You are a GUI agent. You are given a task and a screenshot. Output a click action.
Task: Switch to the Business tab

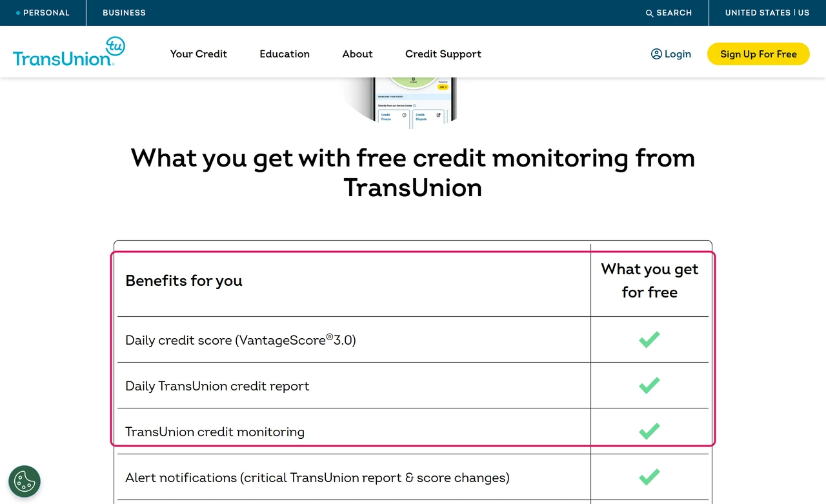[124, 13]
